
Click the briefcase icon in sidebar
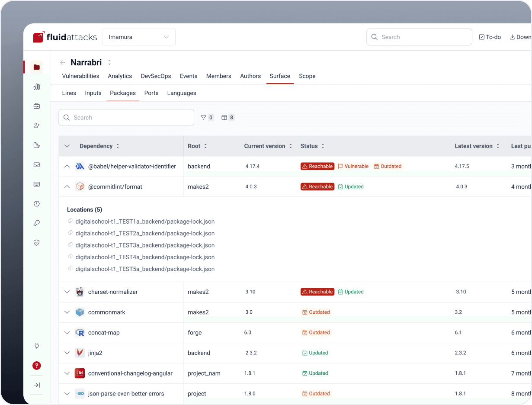click(37, 106)
